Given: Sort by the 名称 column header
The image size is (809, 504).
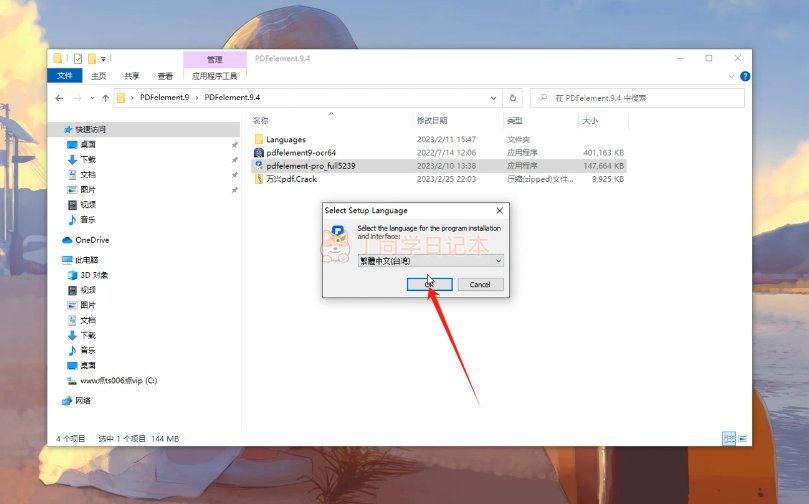Looking at the screenshot, I should tap(261, 121).
